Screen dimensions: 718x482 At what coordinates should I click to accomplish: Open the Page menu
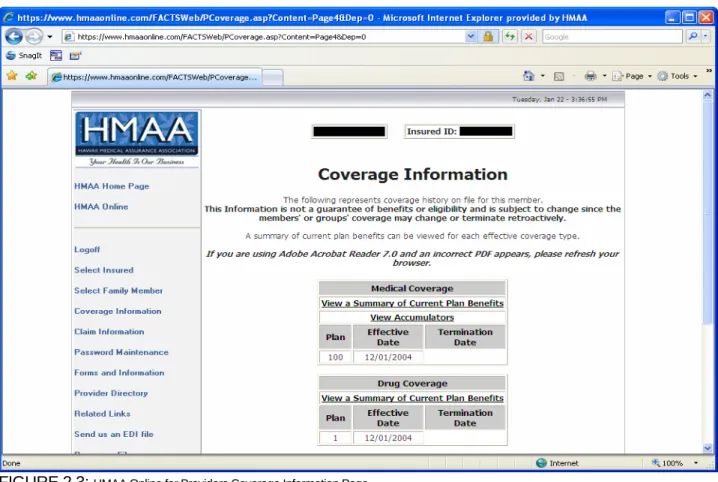632,76
